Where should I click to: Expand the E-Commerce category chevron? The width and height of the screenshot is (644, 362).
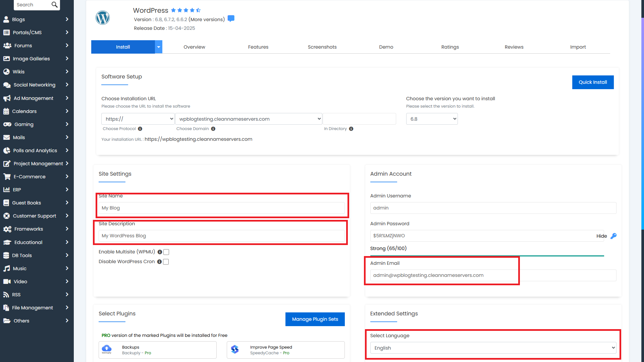tap(67, 177)
